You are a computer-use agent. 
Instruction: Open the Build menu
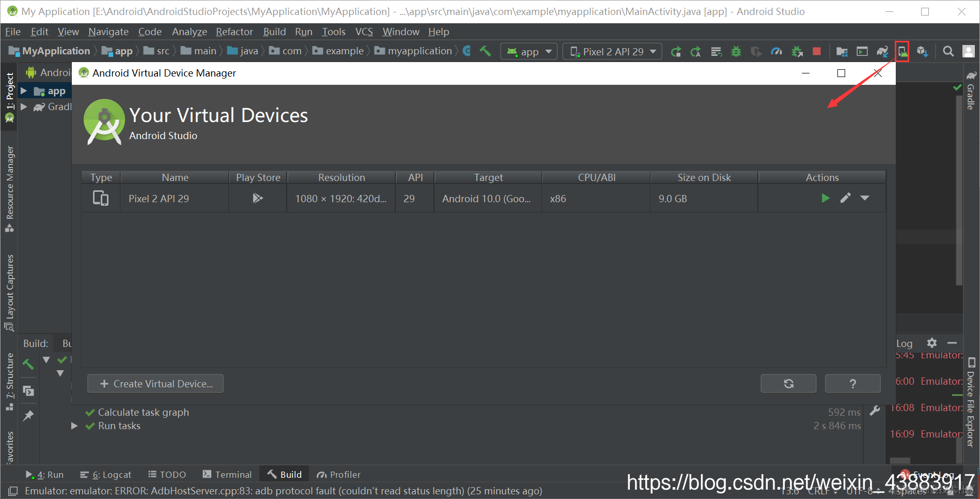tap(274, 32)
